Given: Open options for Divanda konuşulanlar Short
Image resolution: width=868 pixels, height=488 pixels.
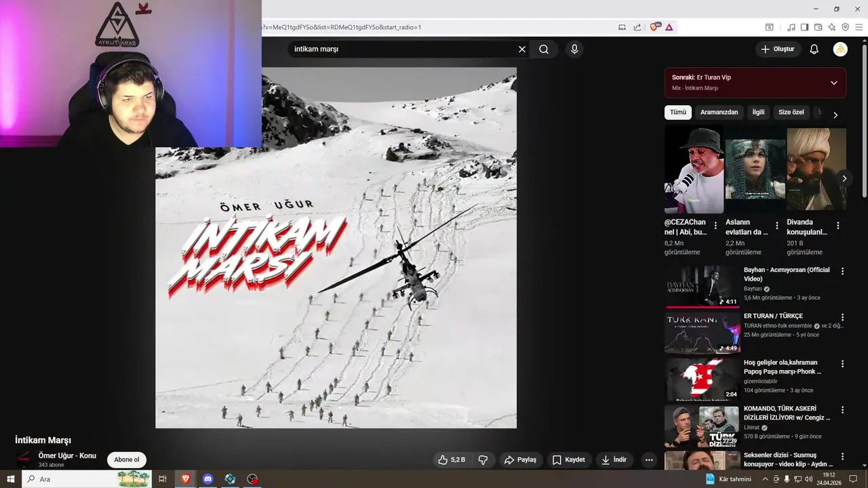Looking at the screenshot, I should click(x=838, y=226).
